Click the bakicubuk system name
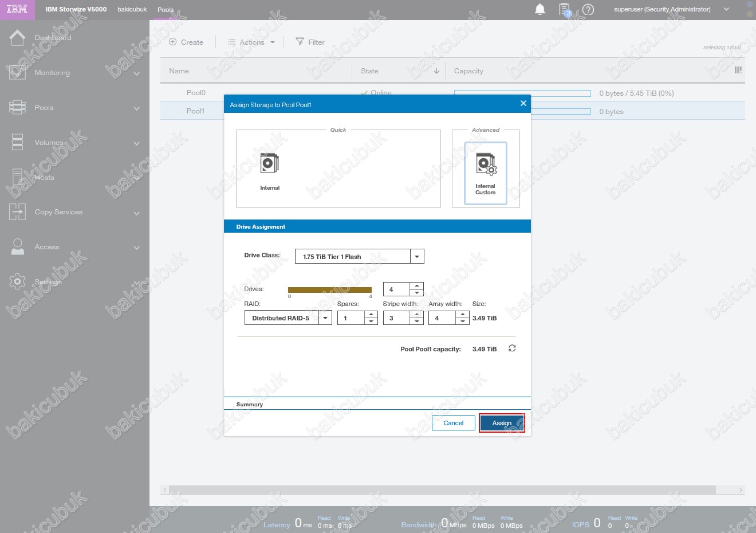Image resolution: width=756 pixels, height=533 pixels. tap(132, 9)
